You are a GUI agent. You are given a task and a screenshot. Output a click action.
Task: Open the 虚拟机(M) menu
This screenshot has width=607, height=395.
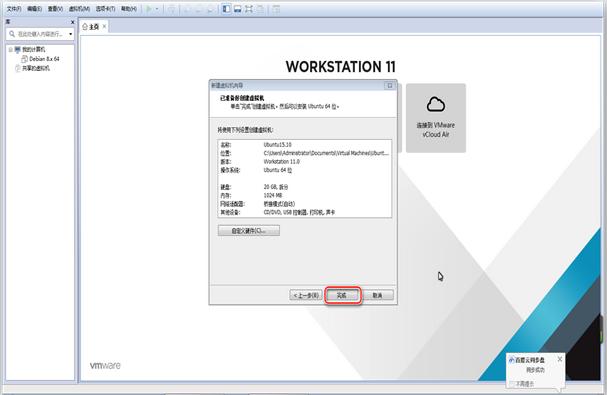coord(79,9)
